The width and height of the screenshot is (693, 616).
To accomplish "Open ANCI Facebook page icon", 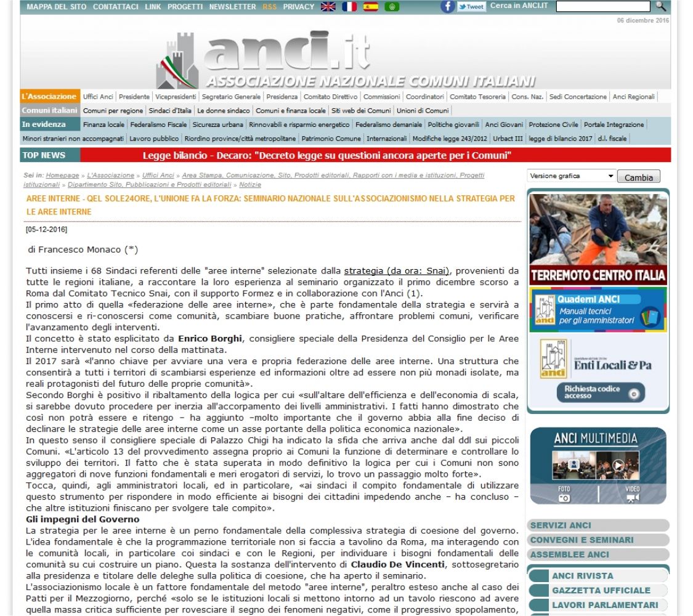I will tap(448, 6).
